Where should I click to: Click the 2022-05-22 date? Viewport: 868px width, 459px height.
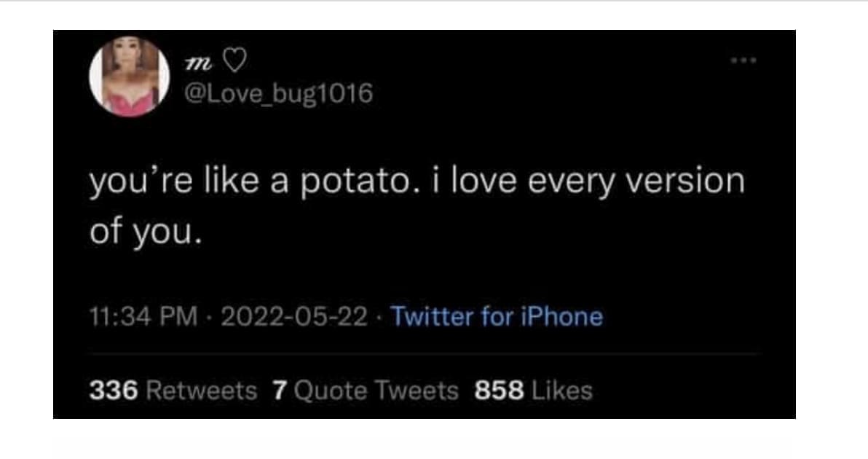pos(291,317)
